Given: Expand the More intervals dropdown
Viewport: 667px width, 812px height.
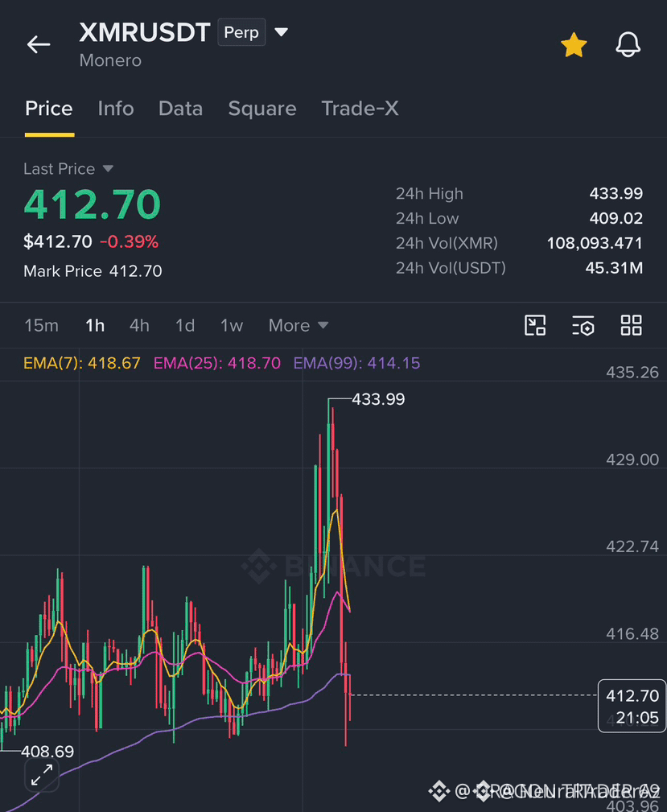Looking at the screenshot, I should tap(299, 325).
